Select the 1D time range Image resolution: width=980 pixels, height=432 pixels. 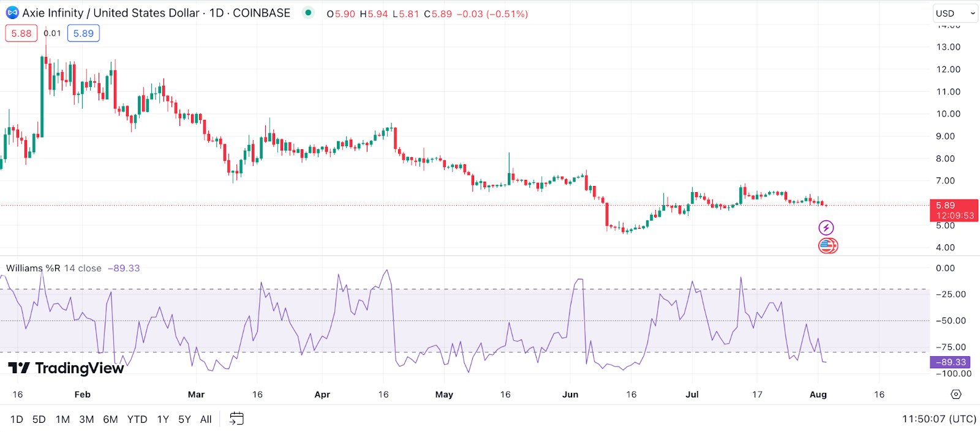pyautogui.click(x=17, y=419)
